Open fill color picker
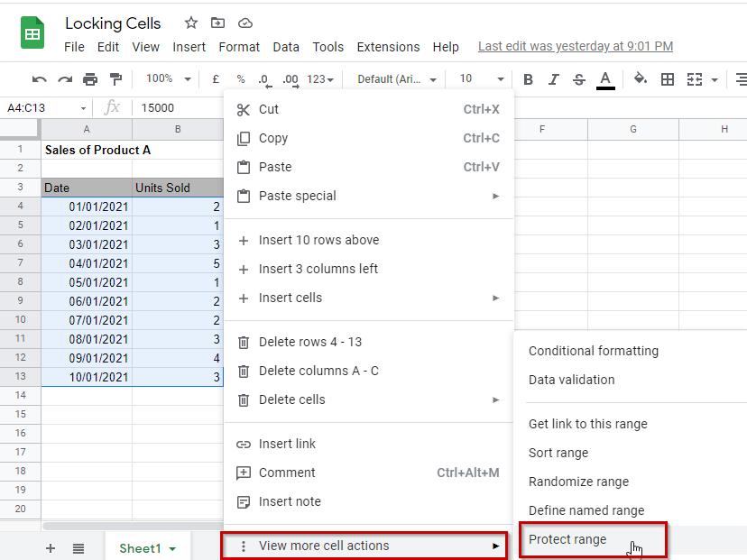 point(641,78)
